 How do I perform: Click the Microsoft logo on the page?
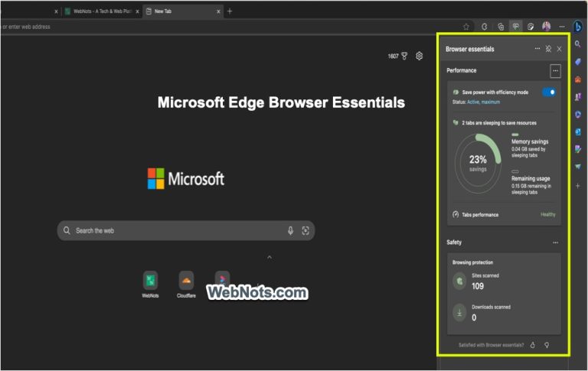pyautogui.click(x=185, y=178)
